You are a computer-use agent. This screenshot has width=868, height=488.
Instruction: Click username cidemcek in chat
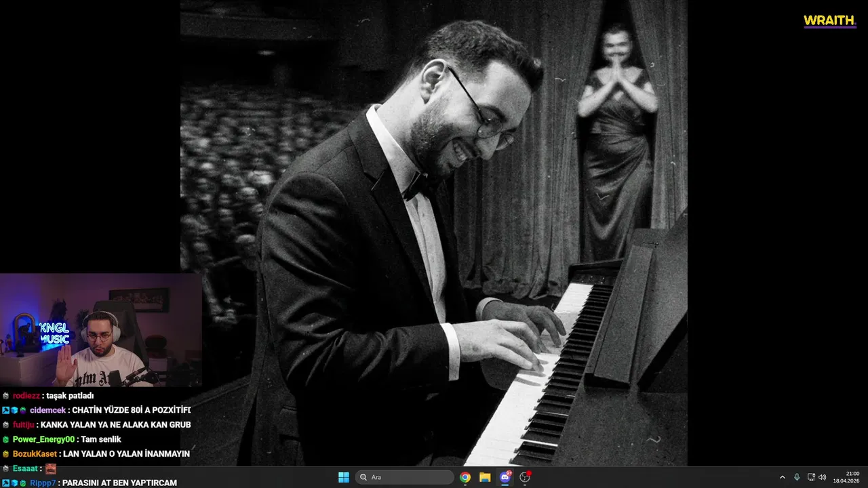click(47, 410)
